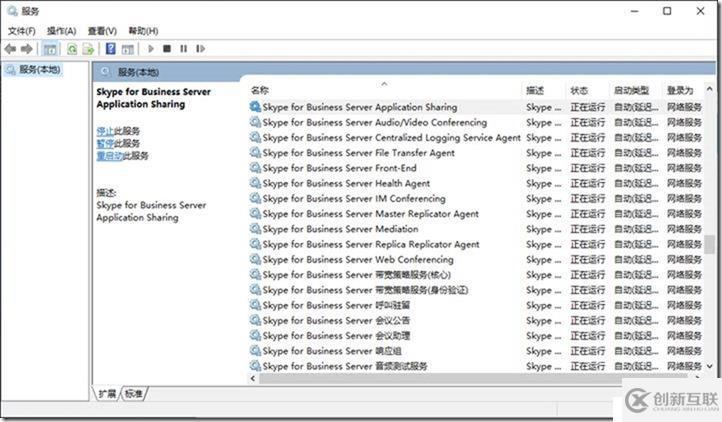The height and width of the screenshot is (422, 722).
Task: Click gear icon of File Transfer Agent
Action: [255, 152]
